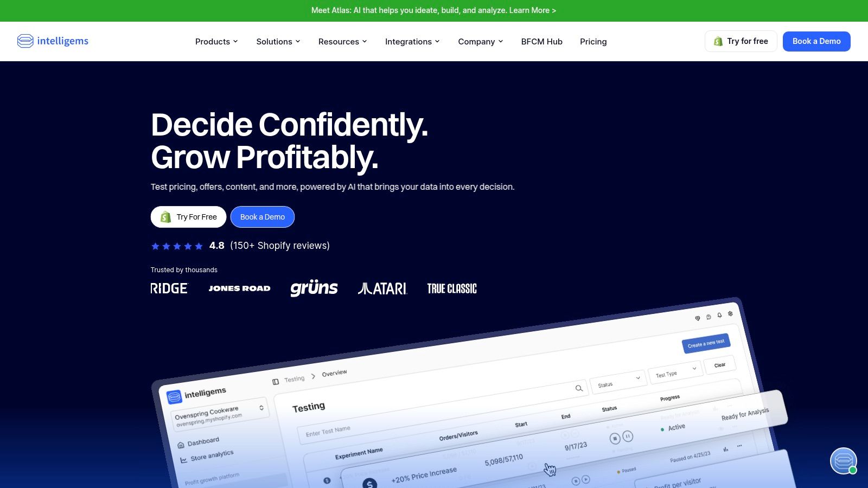Expand the Solutions dropdown menu
This screenshot has width=868, height=488.
coord(278,42)
